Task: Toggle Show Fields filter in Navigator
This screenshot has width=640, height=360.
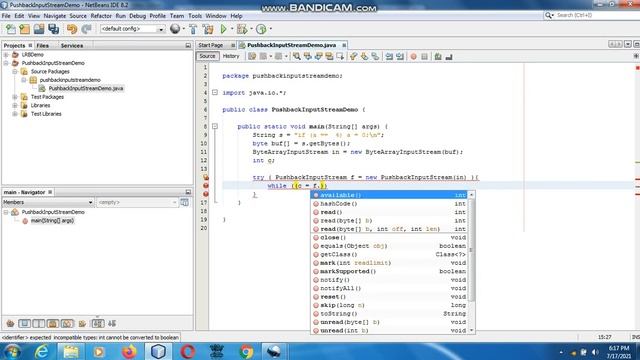Action: [x=24, y=324]
